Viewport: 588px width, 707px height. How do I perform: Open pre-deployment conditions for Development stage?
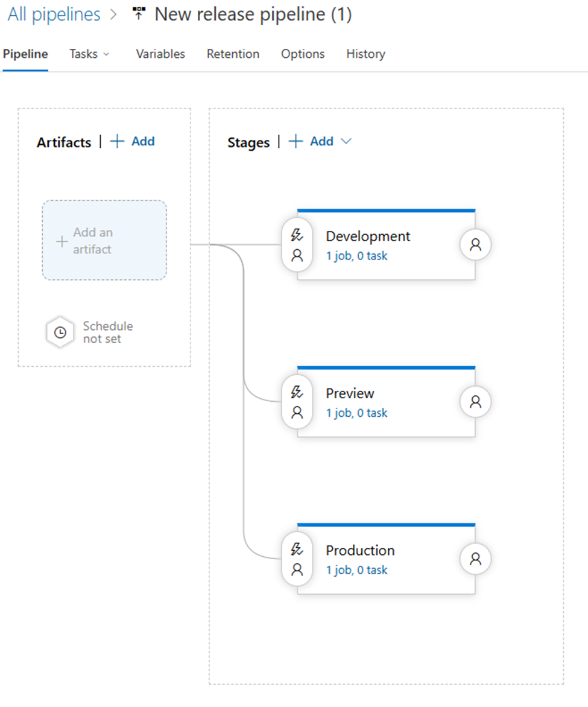pyautogui.click(x=297, y=245)
